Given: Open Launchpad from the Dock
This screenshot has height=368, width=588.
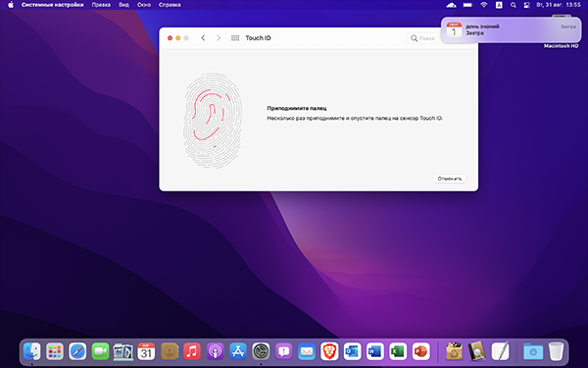Looking at the screenshot, I should [55, 352].
